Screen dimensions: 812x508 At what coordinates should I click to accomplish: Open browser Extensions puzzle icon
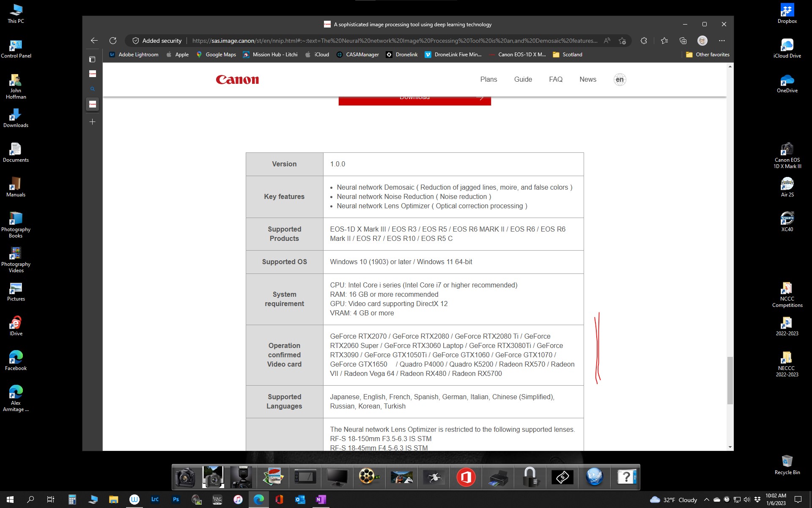point(644,41)
